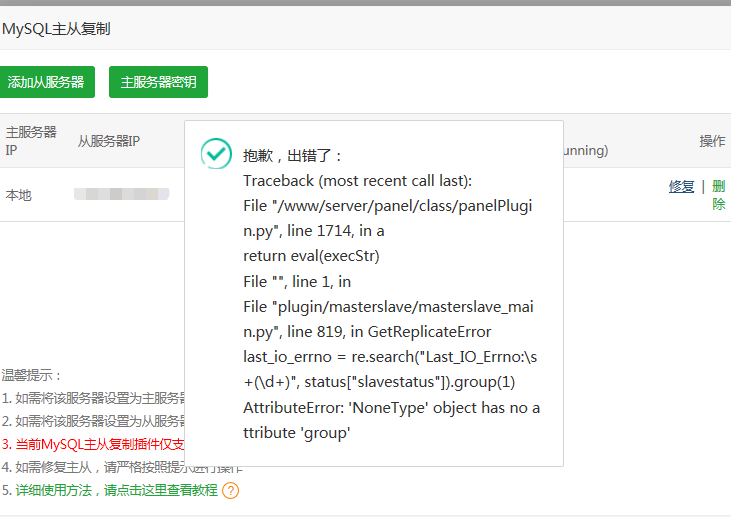
Task: Click the red tip 3 当前MySQL主从复制插件 text
Action: (93, 444)
